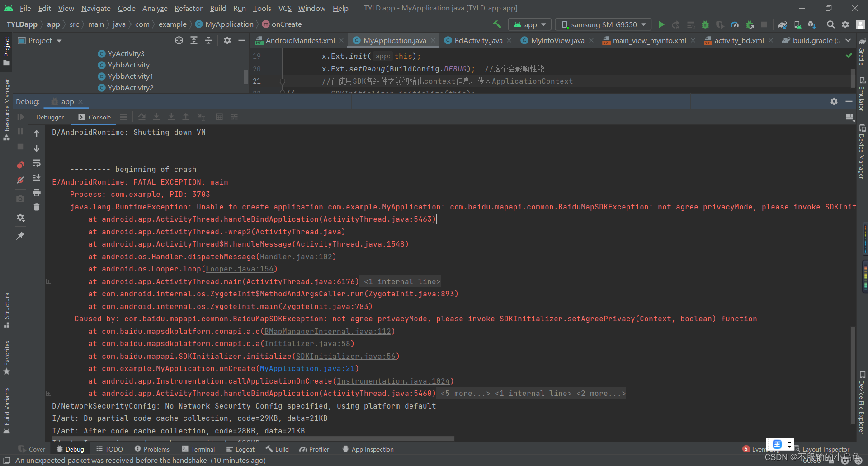Open the samsung SM-G9550 device dropdown
Viewport: 868px width, 466px height.
pos(603,24)
